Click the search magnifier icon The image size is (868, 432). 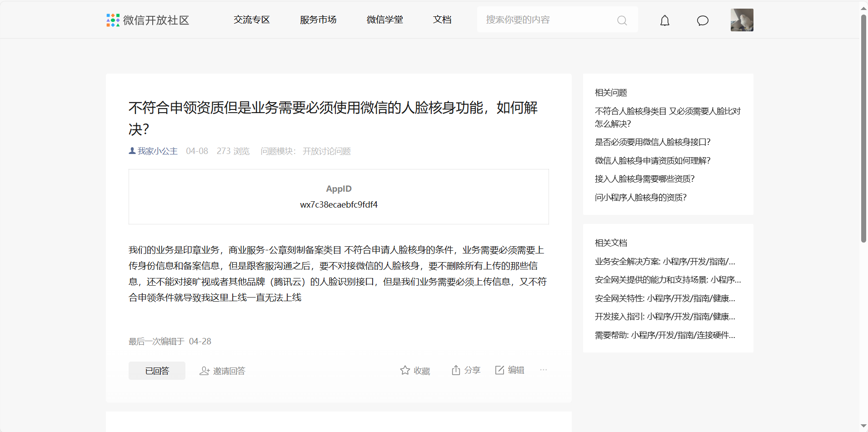(x=622, y=20)
